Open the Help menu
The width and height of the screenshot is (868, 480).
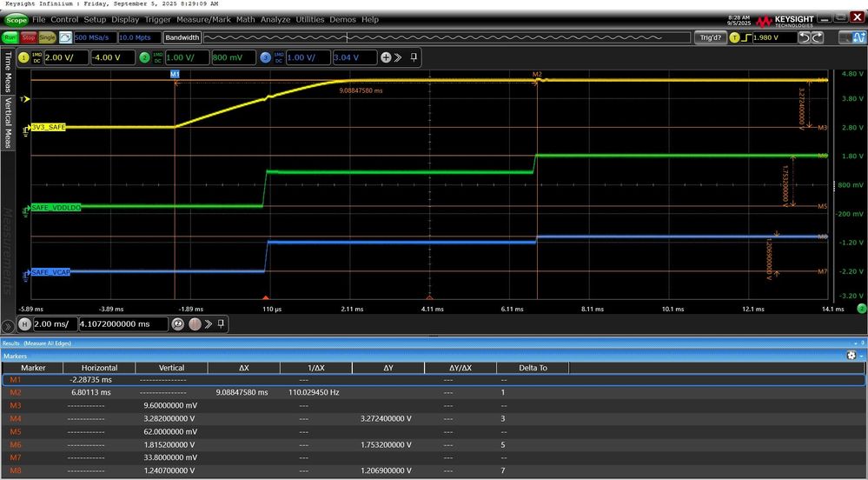point(370,19)
